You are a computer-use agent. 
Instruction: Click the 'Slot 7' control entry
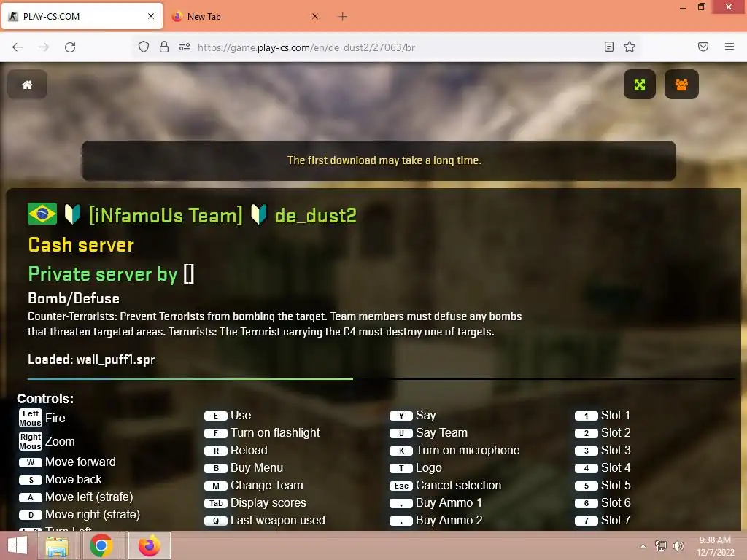(x=603, y=521)
